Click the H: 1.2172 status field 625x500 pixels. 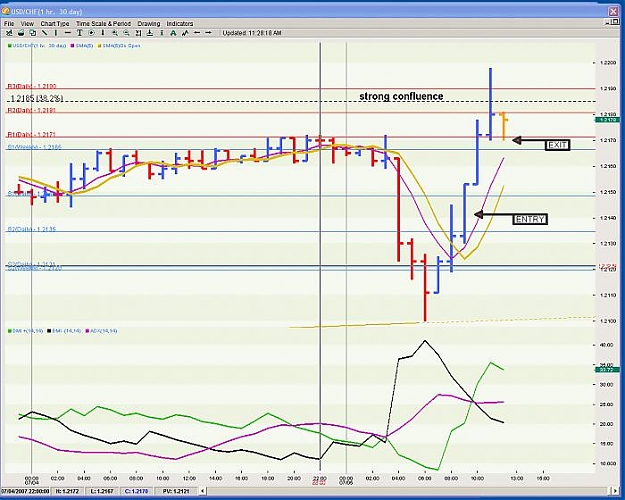click(67, 491)
